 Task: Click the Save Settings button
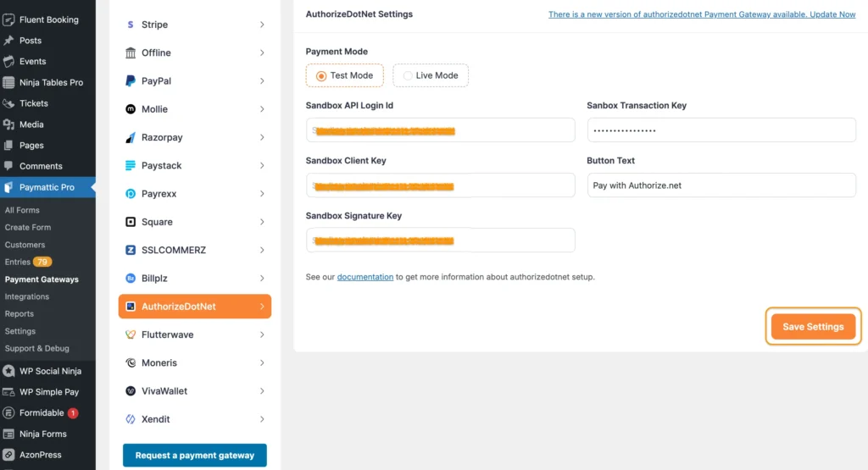pyautogui.click(x=813, y=327)
